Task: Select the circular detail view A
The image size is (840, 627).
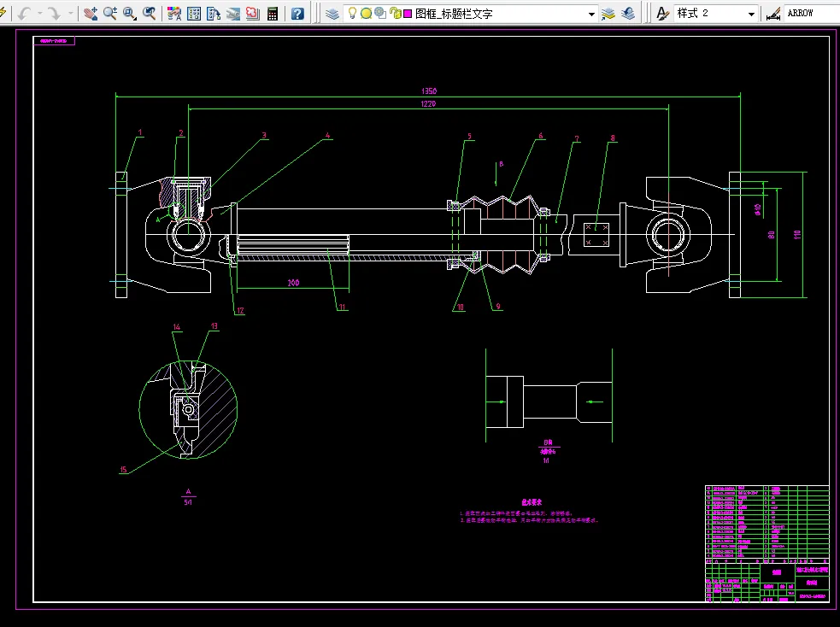Action: click(x=188, y=410)
